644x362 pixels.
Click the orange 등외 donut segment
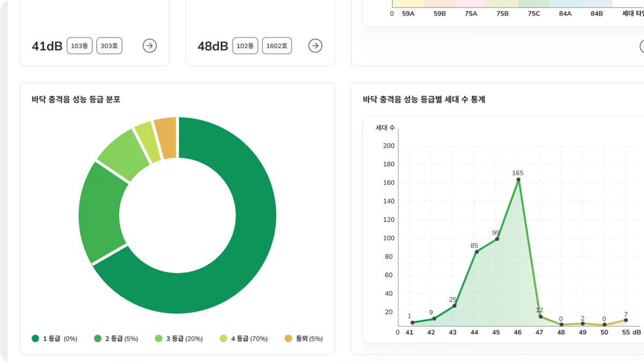[166, 138]
